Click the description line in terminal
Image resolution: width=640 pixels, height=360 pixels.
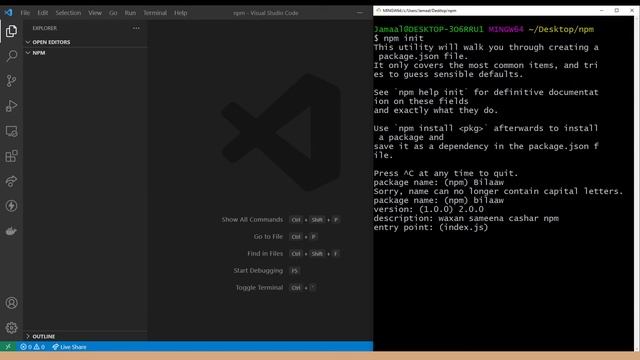466,218
